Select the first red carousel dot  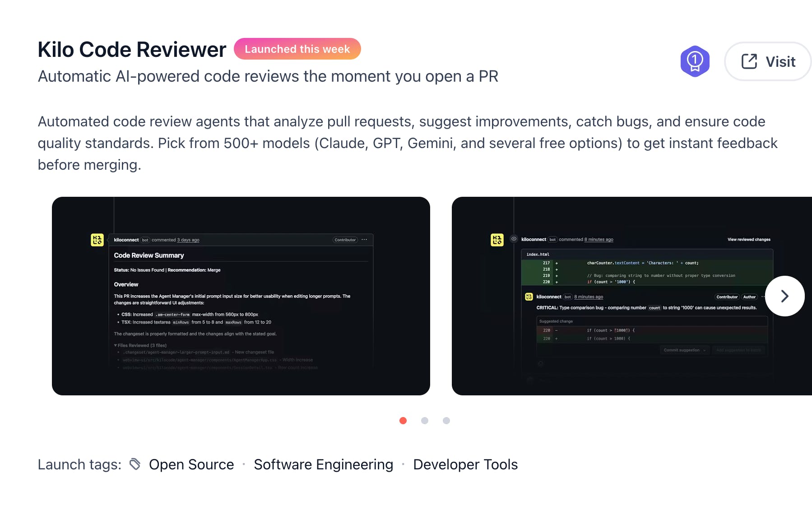tap(403, 421)
